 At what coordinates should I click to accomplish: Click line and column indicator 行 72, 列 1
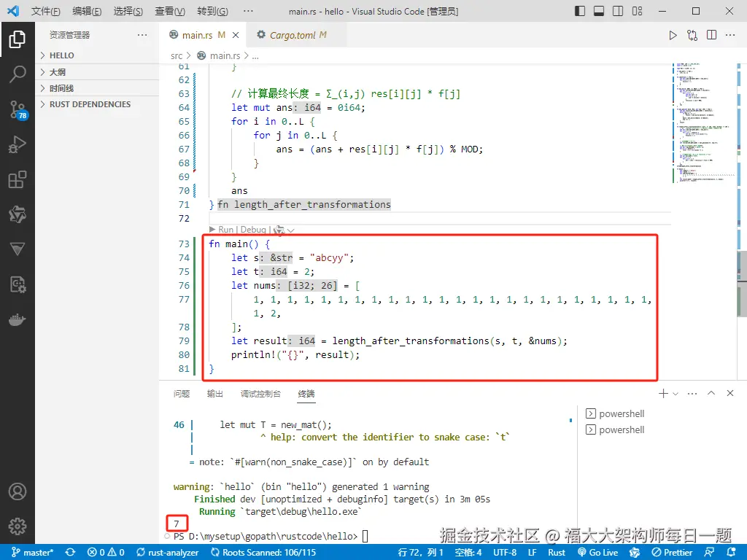421,553
